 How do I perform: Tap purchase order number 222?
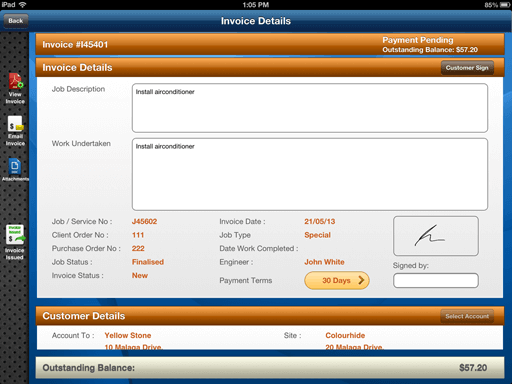click(138, 248)
